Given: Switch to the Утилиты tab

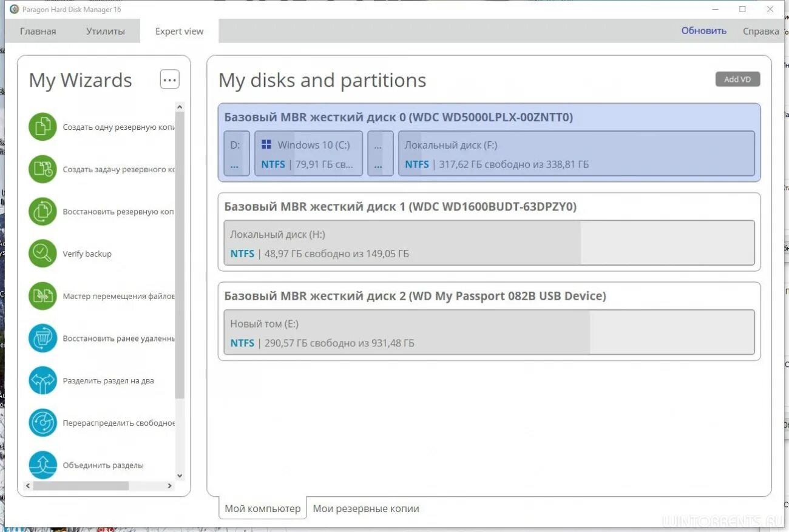Looking at the screenshot, I should coord(106,31).
